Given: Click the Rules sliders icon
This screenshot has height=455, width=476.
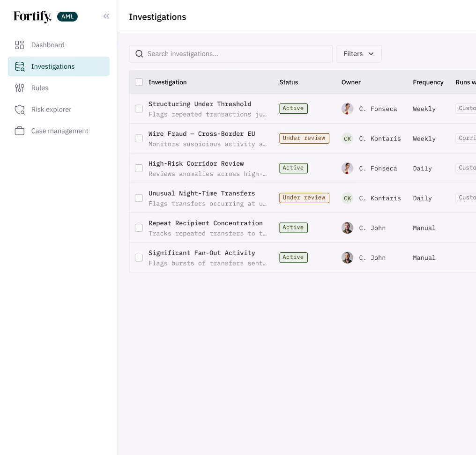Looking at the screenshot, I should 19,88.
